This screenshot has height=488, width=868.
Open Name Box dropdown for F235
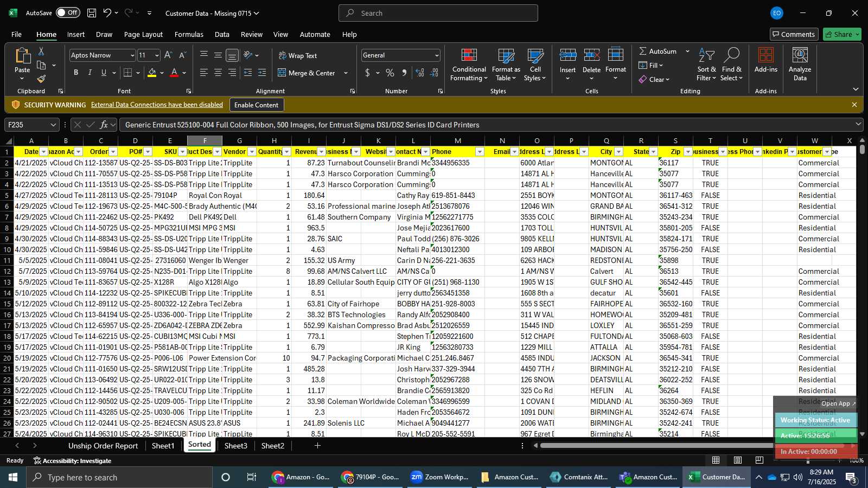click(x=53, y=125)
